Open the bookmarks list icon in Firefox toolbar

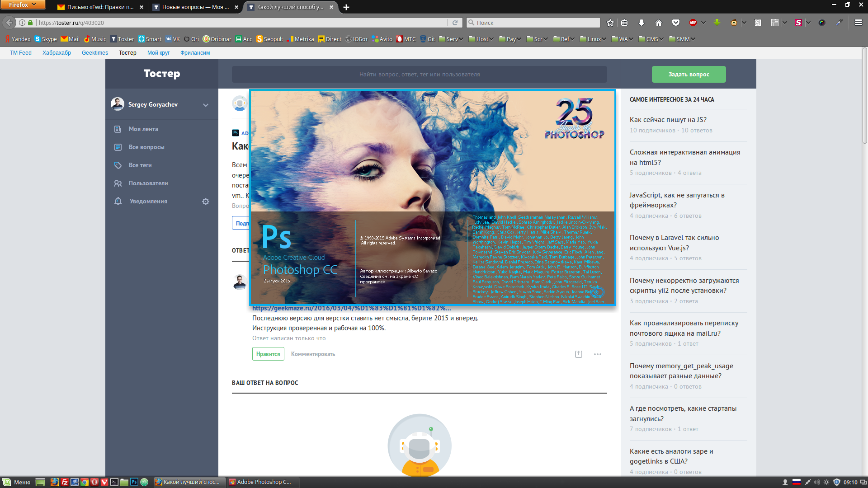(x=624, y=23)
